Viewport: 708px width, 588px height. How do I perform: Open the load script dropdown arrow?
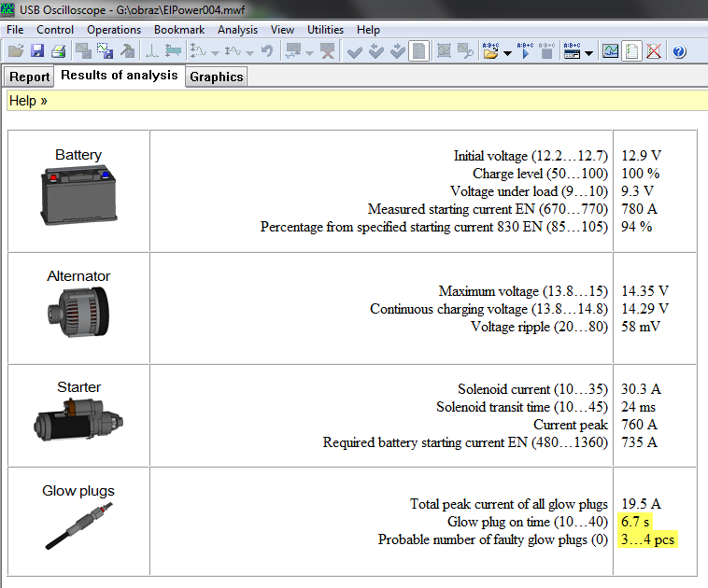click(507, 53)
